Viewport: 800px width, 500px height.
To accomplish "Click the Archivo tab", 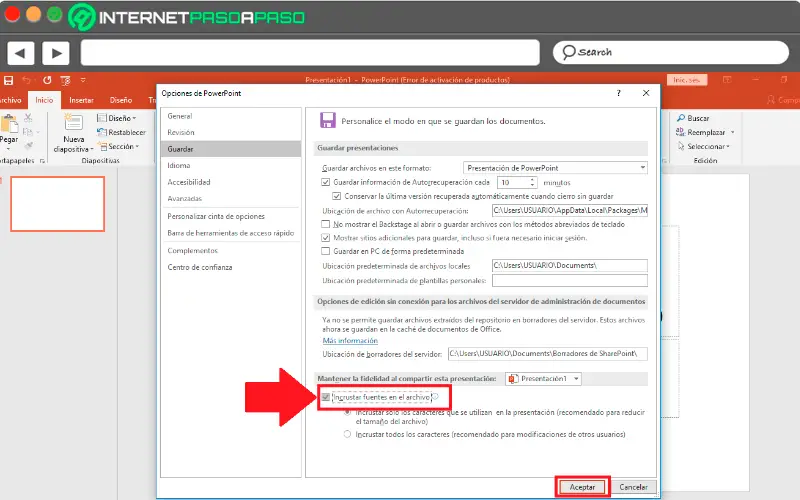I will (x=10, y=100).
